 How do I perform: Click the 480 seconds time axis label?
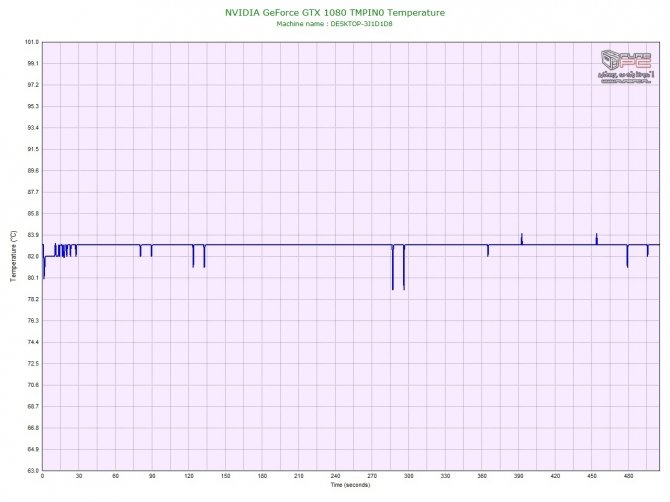[x=629, y=476]
